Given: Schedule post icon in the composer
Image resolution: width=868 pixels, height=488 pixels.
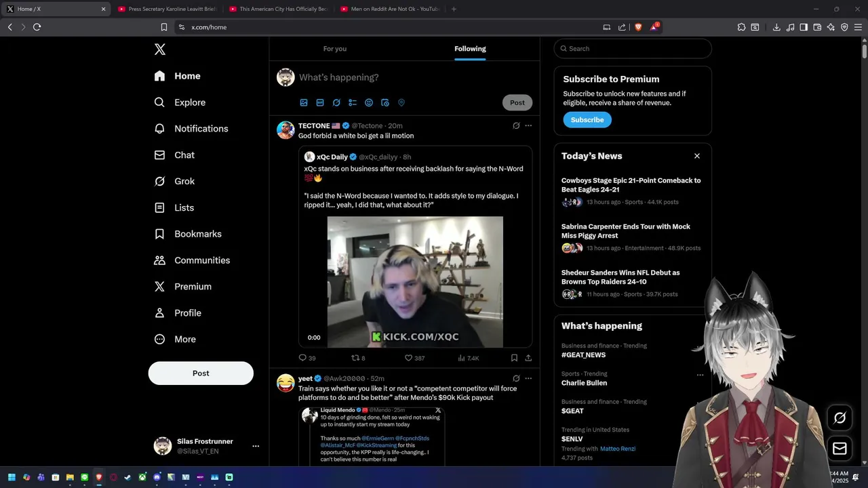Looking at the screenshot, I should pos(385,103).
